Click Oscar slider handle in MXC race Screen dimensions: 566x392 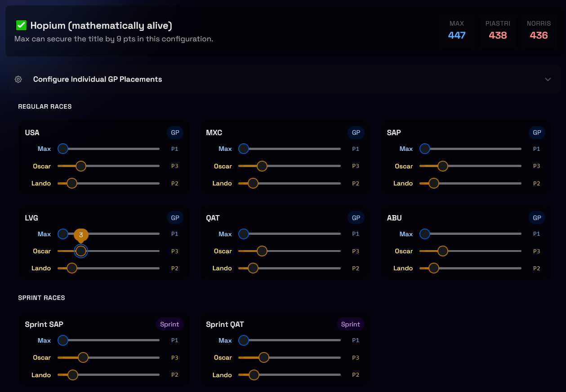click(x=262, y=166)
